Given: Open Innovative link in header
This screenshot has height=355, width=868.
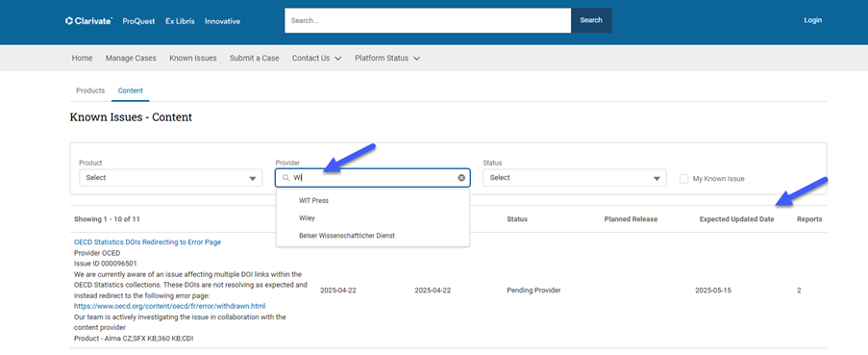Looking at the screenshot, I should pos(223,21).
